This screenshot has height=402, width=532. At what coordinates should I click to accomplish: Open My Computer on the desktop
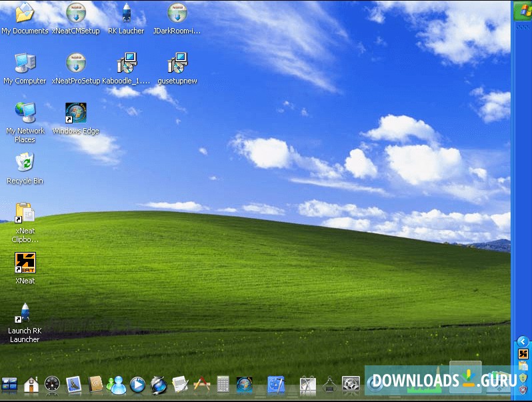25,63
